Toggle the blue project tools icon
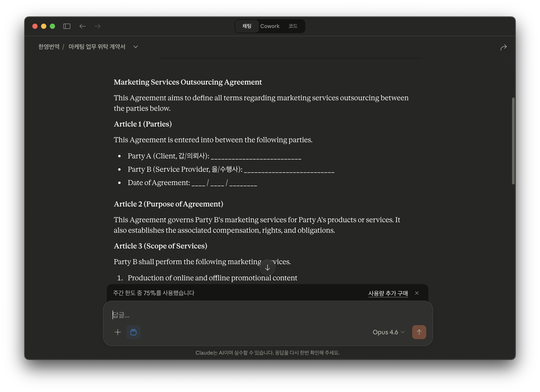 133,332
